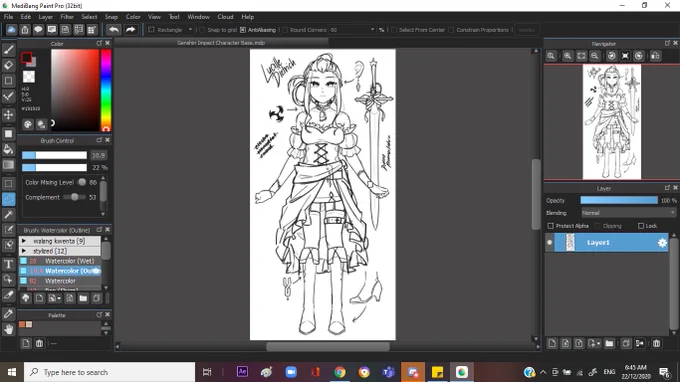Open the Filter menu
The image size is (680, 382).
[67, 17]
